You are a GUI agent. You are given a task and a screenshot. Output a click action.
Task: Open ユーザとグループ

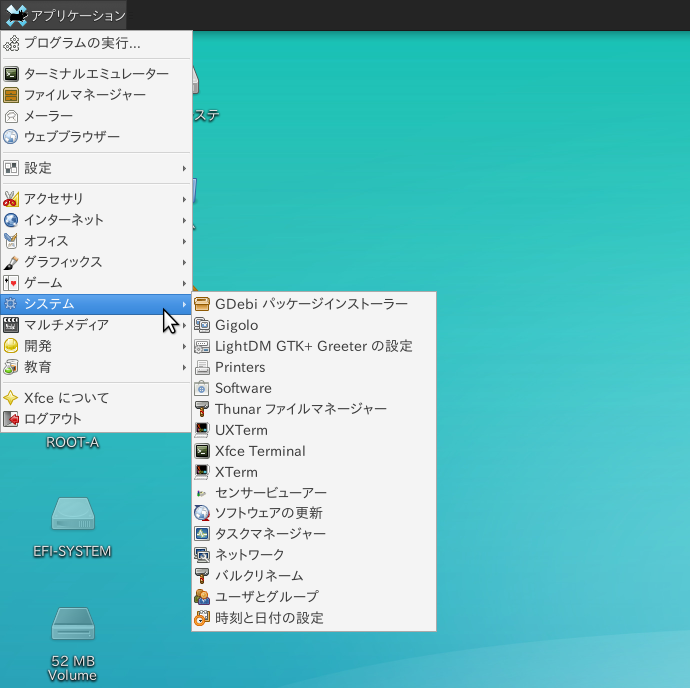314,597
